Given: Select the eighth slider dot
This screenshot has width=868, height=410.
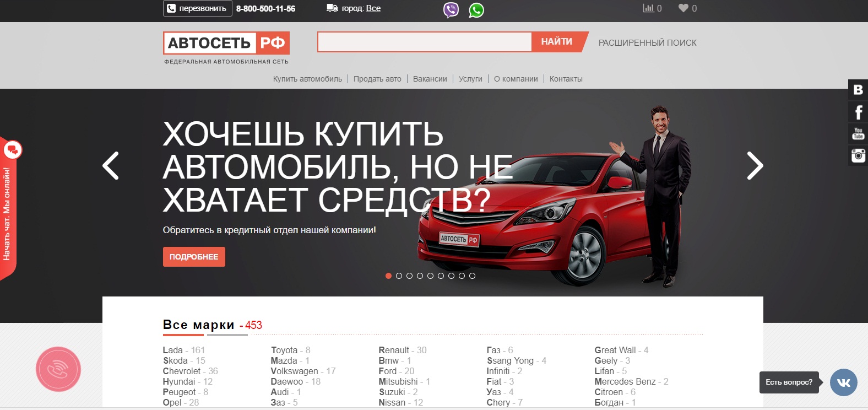Looking at the screenshot, I should click(462, 276).
